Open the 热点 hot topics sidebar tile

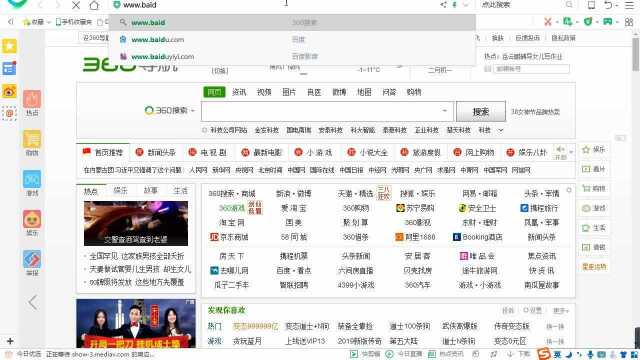point(32,103)
